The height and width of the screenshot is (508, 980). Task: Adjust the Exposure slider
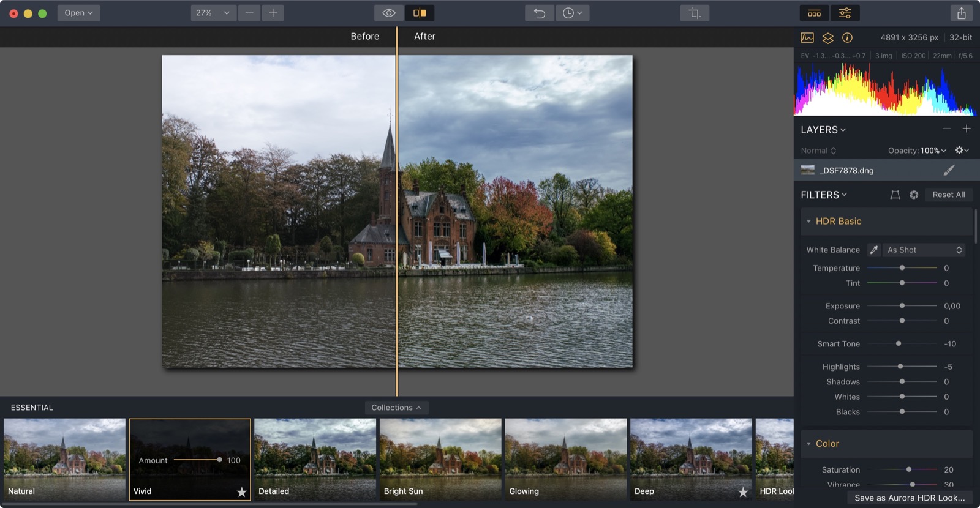[902, 305]
